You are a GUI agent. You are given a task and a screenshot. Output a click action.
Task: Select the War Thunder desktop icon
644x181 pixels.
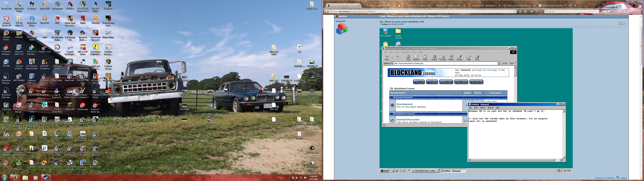(95, 164)
